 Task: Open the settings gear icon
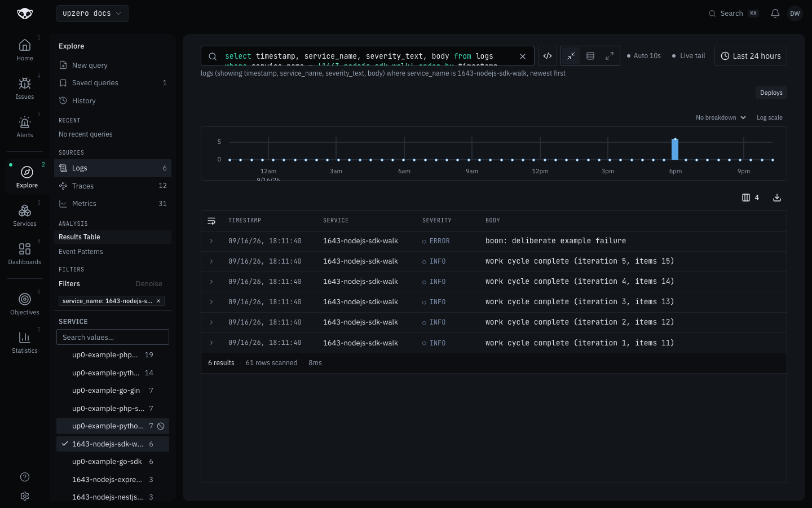click(x=25, y=496)
